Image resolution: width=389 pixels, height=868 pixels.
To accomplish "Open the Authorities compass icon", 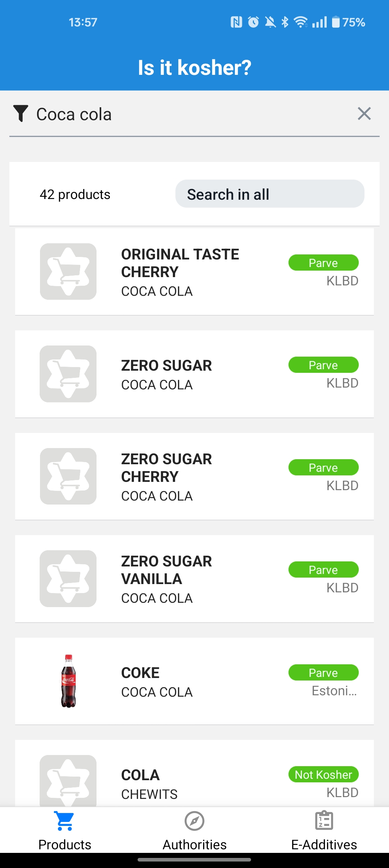I will point(194,821).
